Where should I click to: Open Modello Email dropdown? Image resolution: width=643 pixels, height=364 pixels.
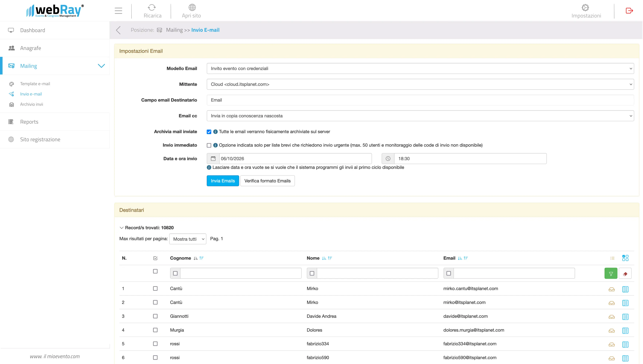pos(420,69)
